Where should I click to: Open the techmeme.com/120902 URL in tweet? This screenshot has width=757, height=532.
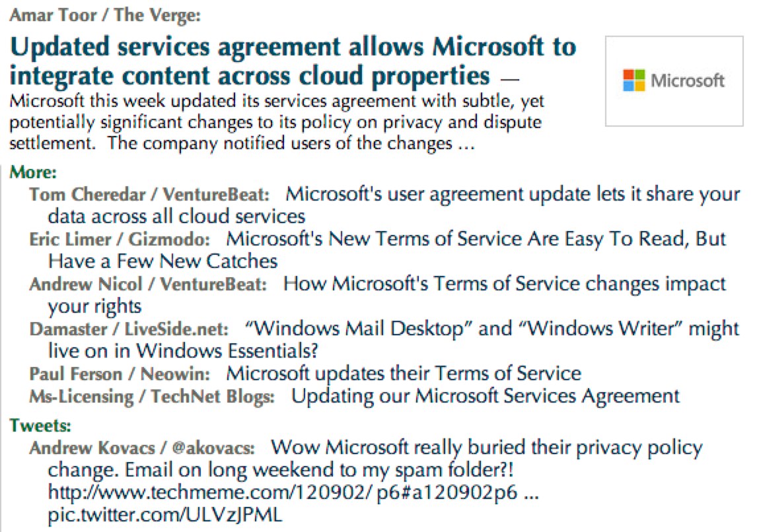(283, 492)
